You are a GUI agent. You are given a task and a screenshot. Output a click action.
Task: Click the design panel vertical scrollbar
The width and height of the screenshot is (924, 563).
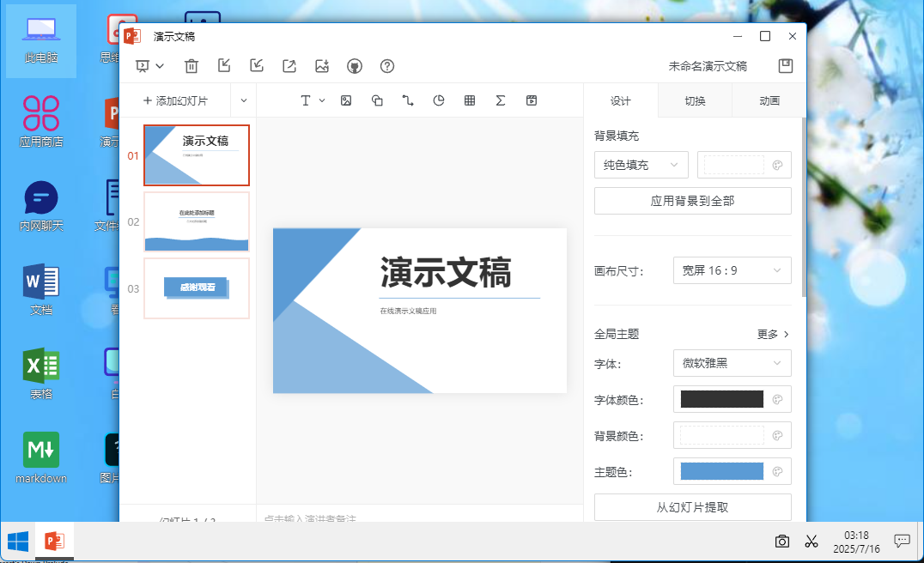[x=804, y=206]
